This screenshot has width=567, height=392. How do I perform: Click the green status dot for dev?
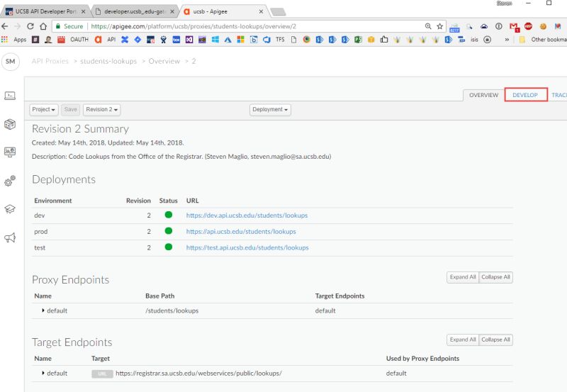point(169,215)
